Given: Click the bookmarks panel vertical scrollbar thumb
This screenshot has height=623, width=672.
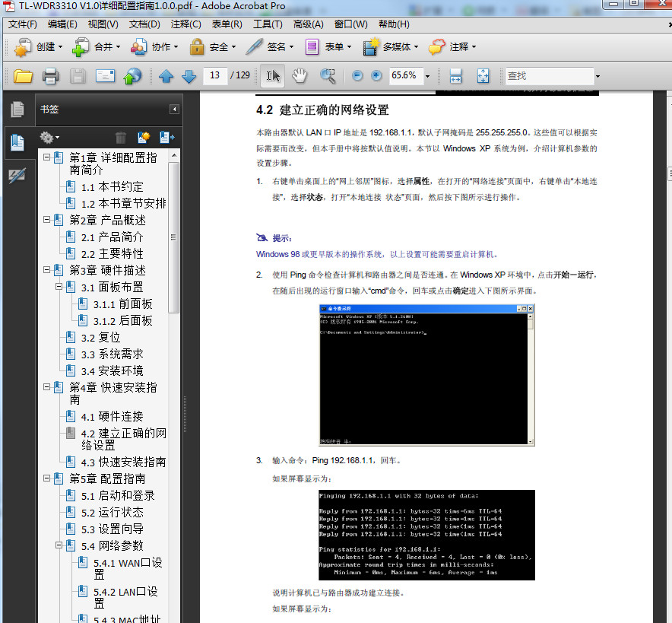Looking at the screenshot, I should 173,237.
